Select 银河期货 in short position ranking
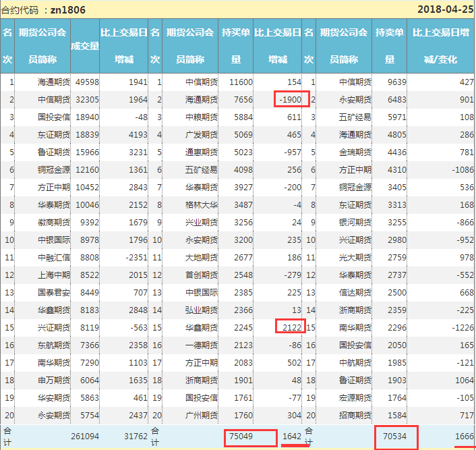 point(355,223)
